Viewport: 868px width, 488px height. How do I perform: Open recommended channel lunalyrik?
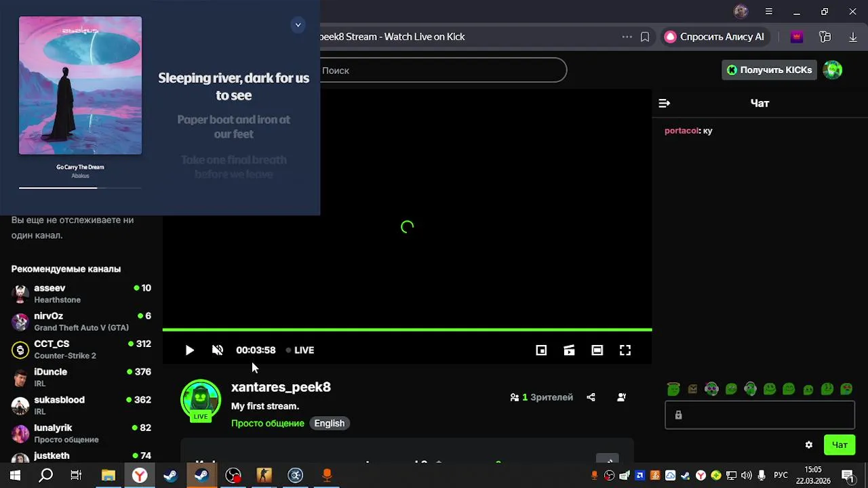tap(81, 433)
